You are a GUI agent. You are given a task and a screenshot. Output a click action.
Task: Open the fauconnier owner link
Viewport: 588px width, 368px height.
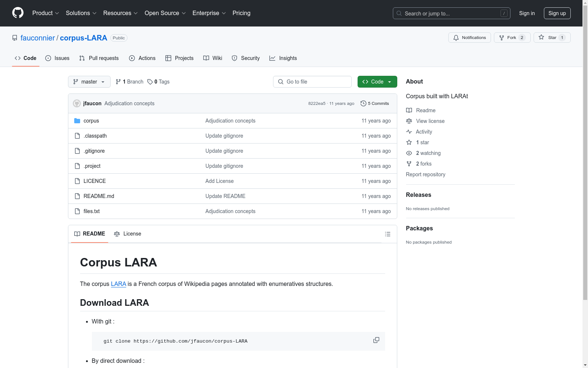pyautogui.click(x=37, y=38)
